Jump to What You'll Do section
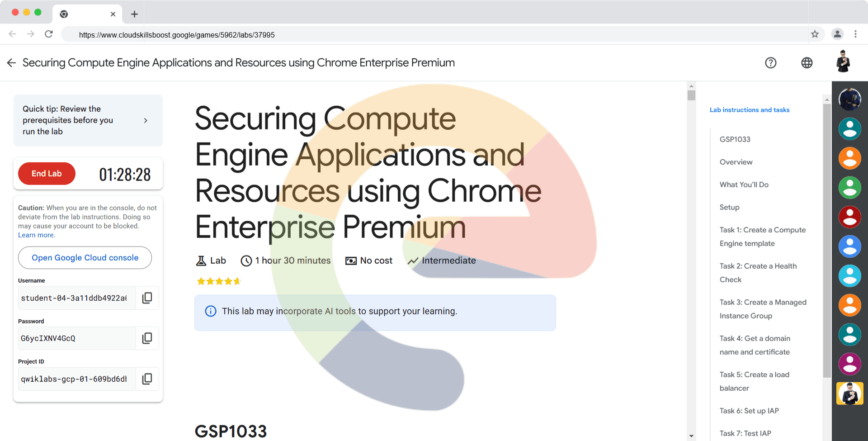The image size is (868, 441). coord(744,185)
